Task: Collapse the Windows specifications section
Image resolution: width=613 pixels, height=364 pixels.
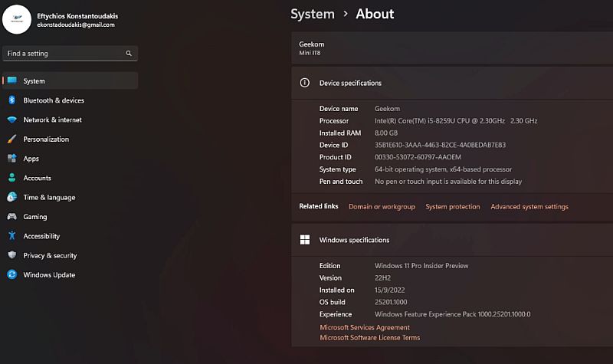Action: click(452, 240)
